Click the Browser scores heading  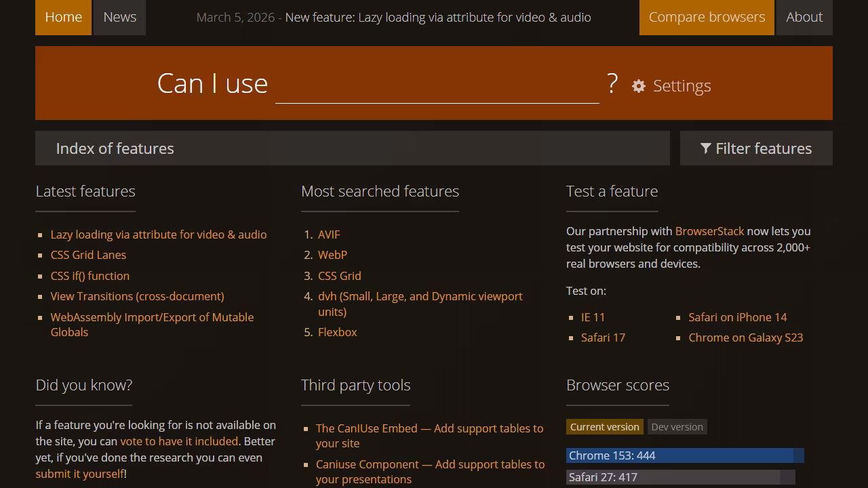pos(618,385)
